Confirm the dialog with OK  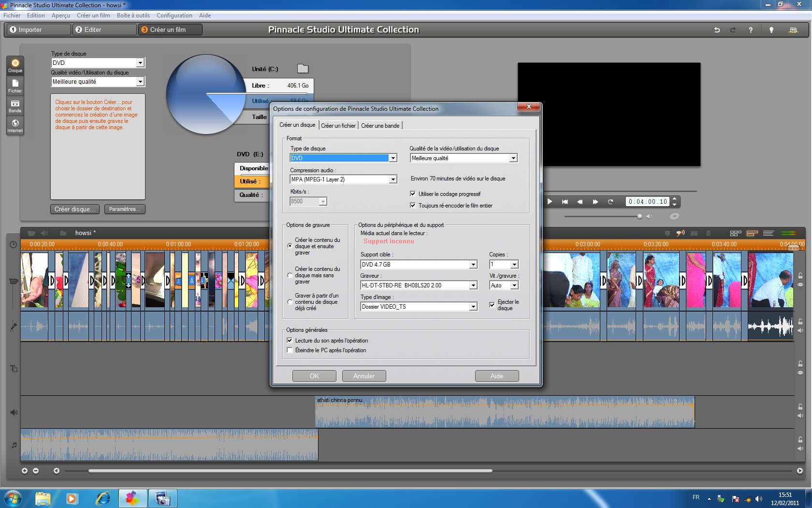(314, 376)
